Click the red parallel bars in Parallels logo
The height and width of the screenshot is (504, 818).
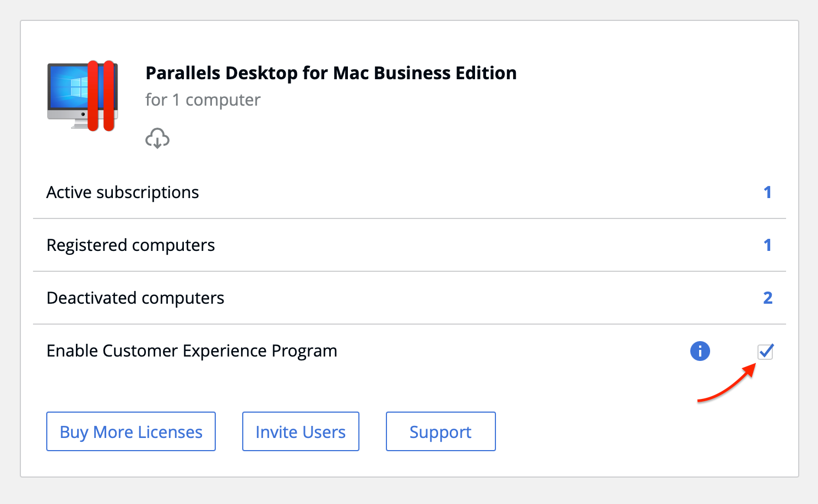tap(101, 96)
